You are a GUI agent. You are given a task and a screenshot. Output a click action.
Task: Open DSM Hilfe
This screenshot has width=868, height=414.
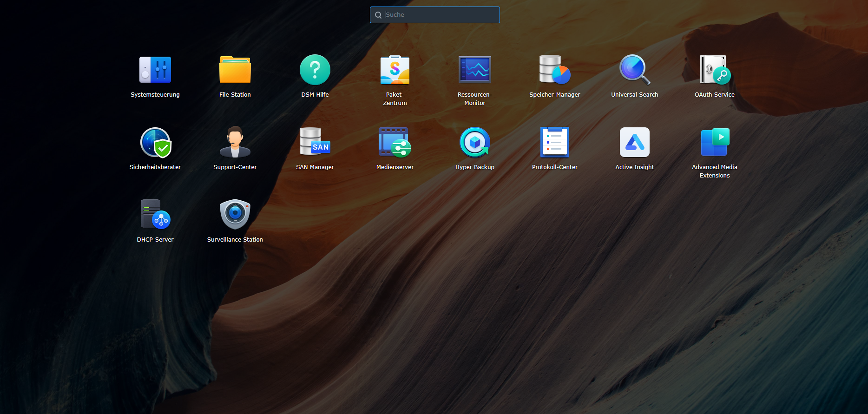(x=315, y=70)
